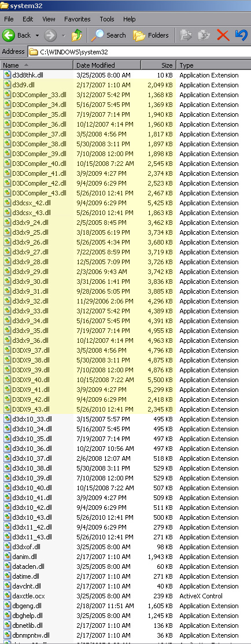The image size is (251, 644).
Task: Select the d3dx10_38.dll file icon
Action: [7, 468]
